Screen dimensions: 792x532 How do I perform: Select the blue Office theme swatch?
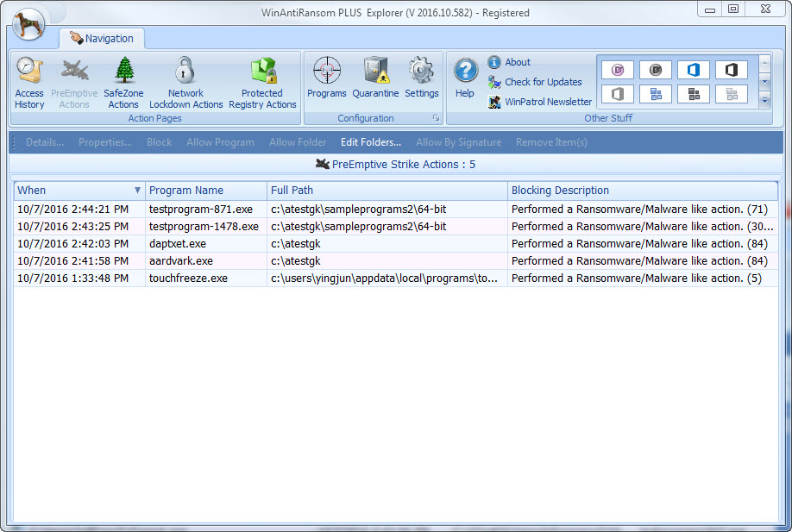pos(694,70)
